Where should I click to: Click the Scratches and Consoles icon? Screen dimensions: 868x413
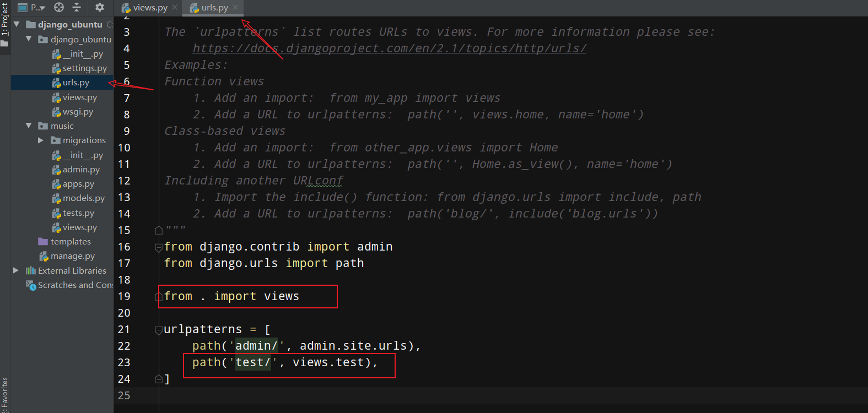click(31, 285)
